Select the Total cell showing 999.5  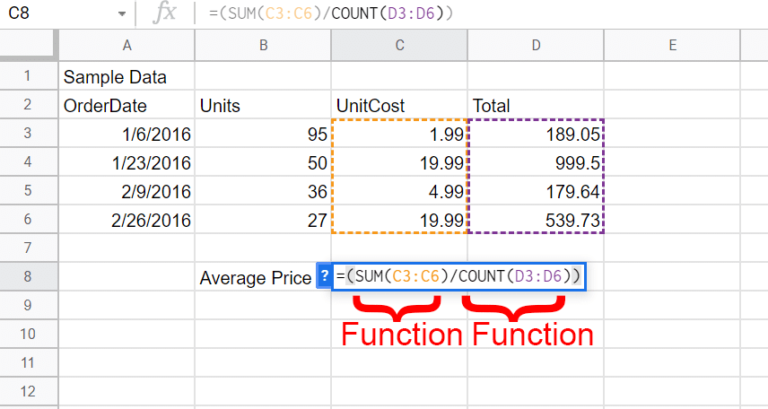(x=536, y=162)
